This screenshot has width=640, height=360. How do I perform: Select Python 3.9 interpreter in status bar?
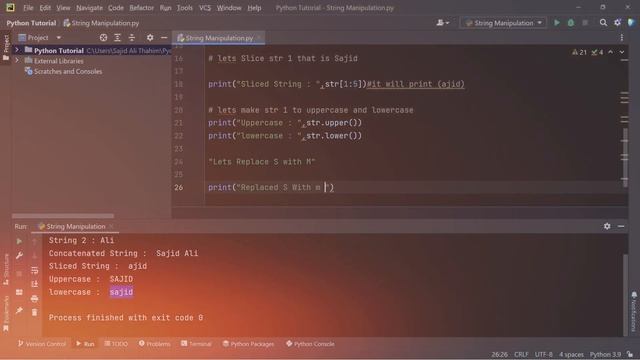click(605, 355)
